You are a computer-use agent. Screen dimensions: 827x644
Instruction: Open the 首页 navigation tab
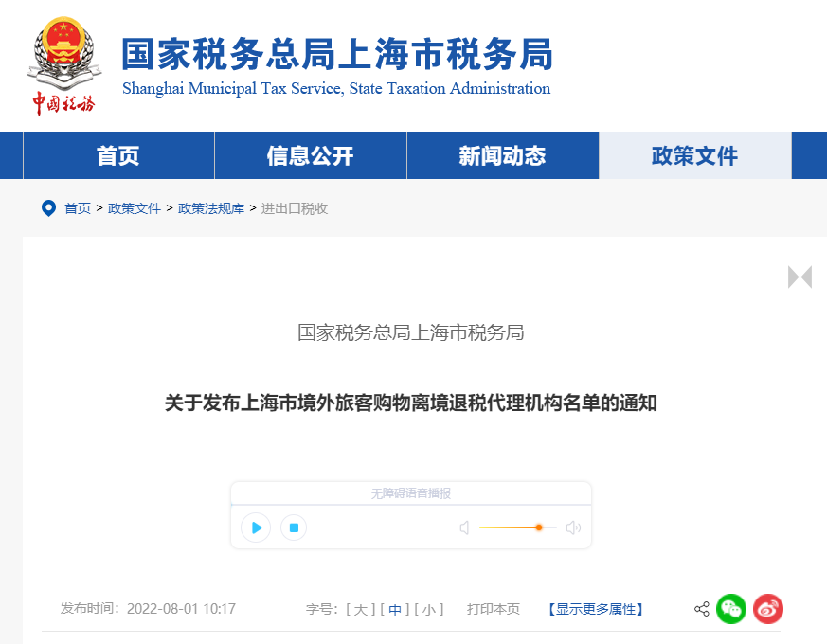(x=118, y=155)
